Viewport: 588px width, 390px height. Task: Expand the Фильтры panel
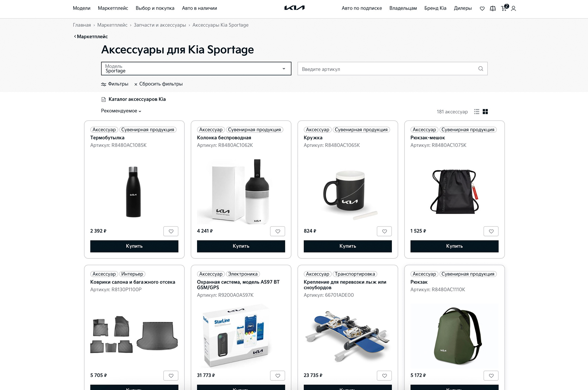pyautogui.click(x=115, y=84)
